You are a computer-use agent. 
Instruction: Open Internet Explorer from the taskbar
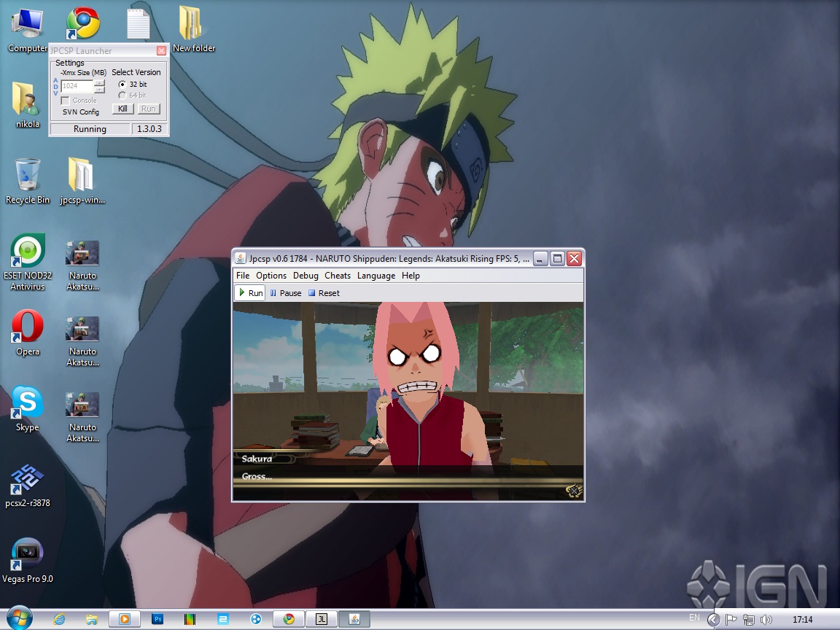[x=59, y=619]
